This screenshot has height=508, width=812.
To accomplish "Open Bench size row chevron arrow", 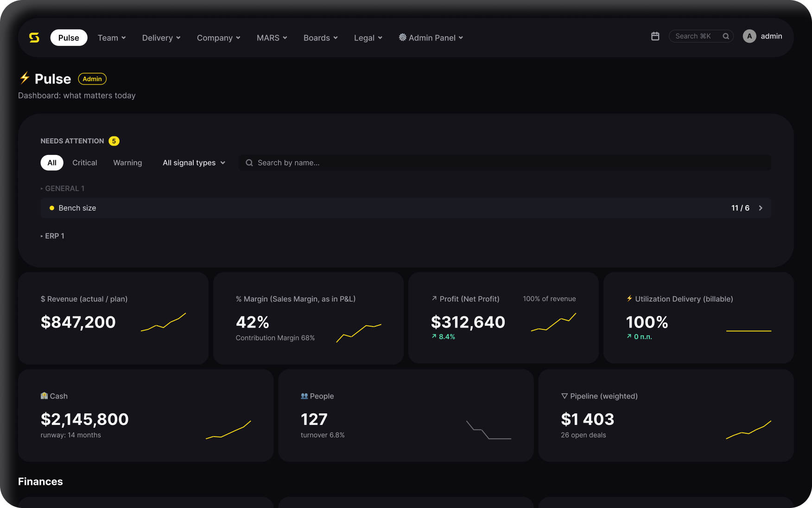I will click(x=761, y=208).
